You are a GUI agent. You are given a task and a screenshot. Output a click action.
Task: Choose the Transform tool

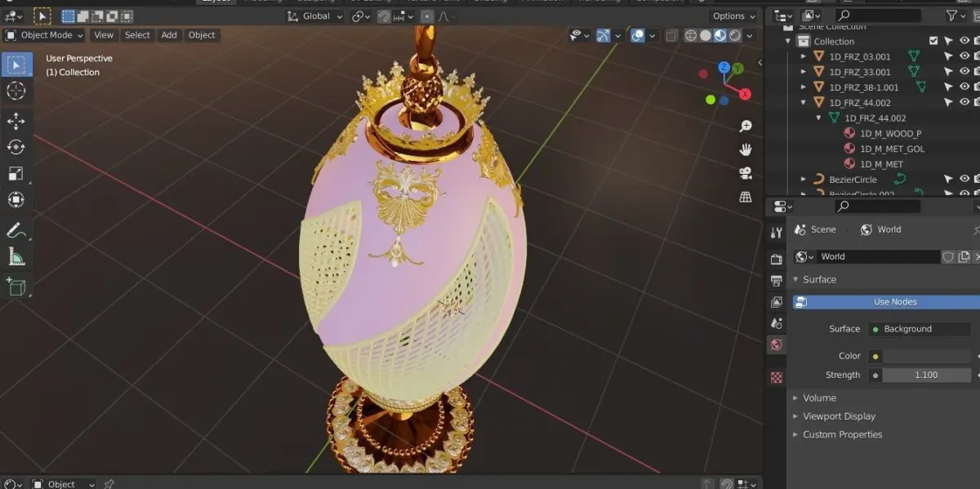pyautogui.click(x=16, y=200)
